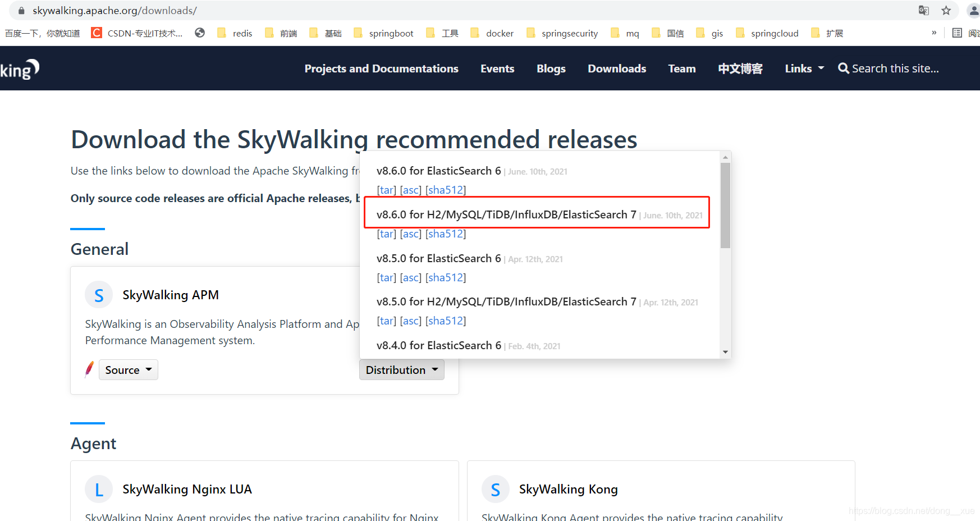Viewport: 980px width, 521px height.
Task: Click the site lock security icon
Action: [21, 11]
